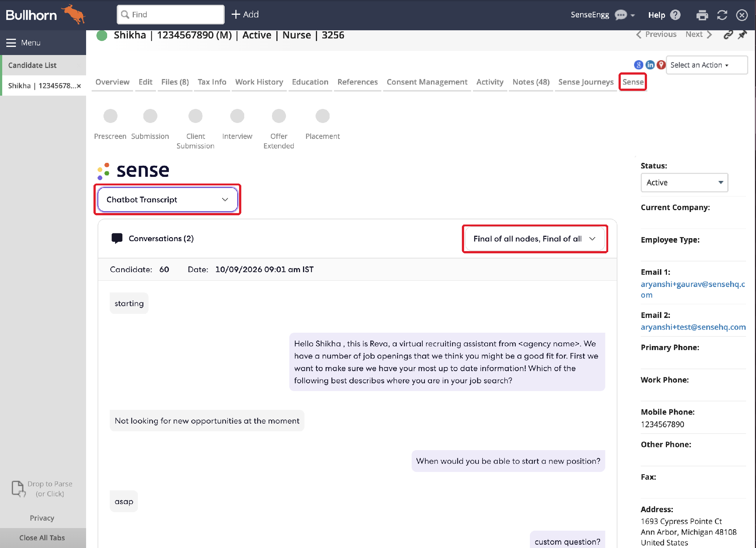This screenshot has height=548, width=756.
Task: Click the Help question mark icon
Action: click(675, 15)
